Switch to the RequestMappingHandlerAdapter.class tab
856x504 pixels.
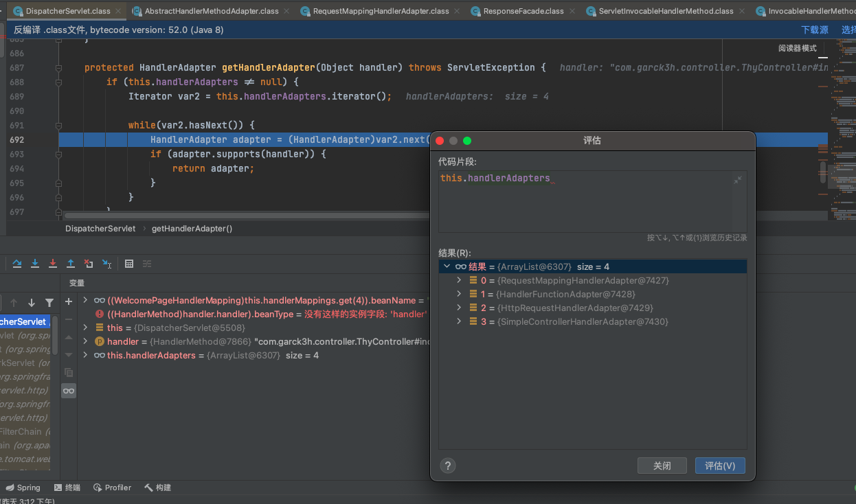(x=381, y=11)
